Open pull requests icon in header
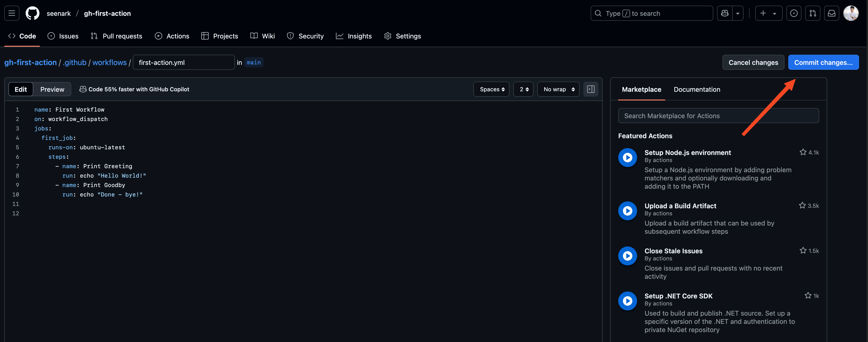The height and width of the screenshot is (342, 868). click(x=812, y=13)
